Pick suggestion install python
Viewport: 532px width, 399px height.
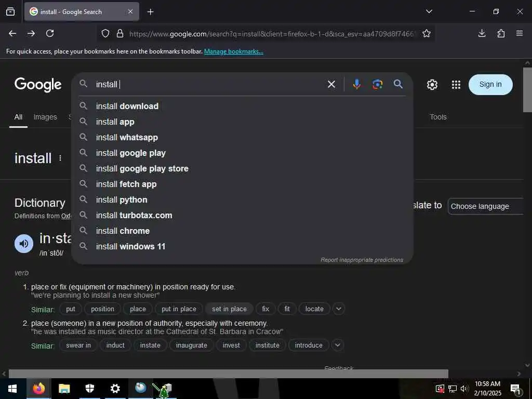point(242,200)
